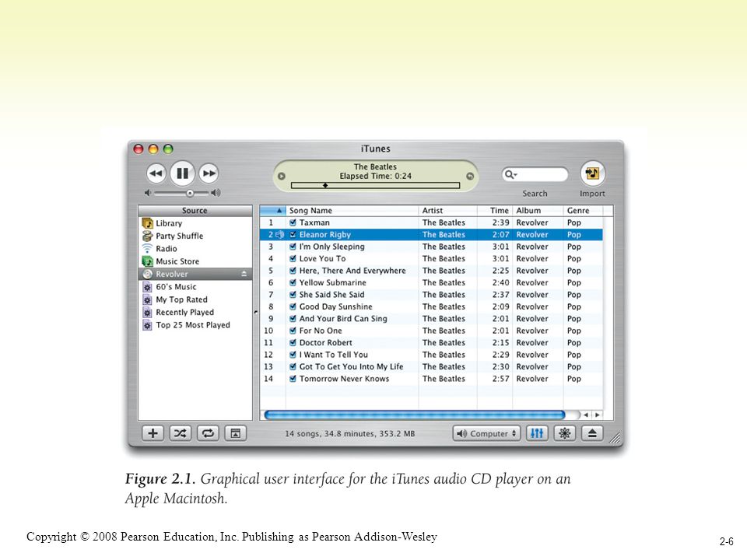Uncheck the Taxman checkbox
Screen dimensions: 747x560
pos(293,222)
